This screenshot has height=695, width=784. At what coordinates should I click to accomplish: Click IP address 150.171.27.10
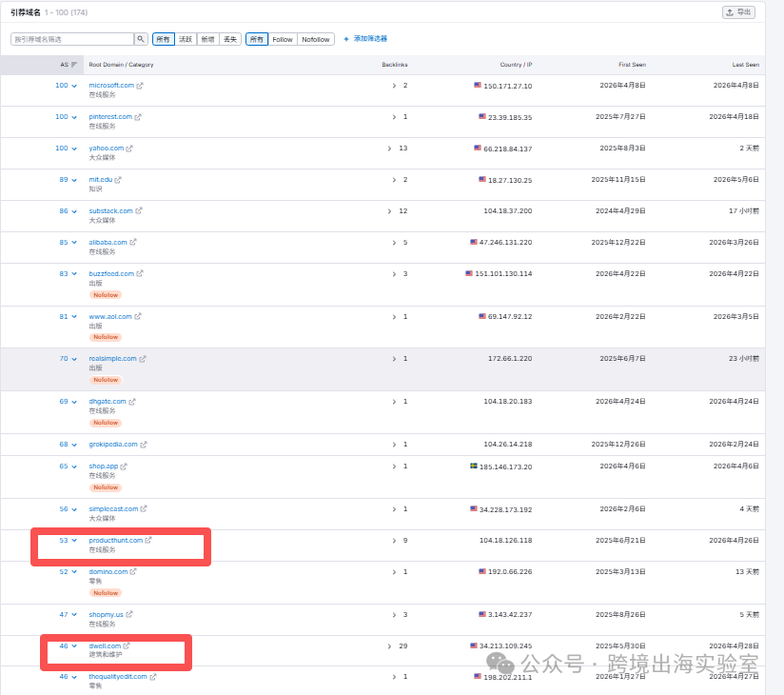click(x=507, y=86)
